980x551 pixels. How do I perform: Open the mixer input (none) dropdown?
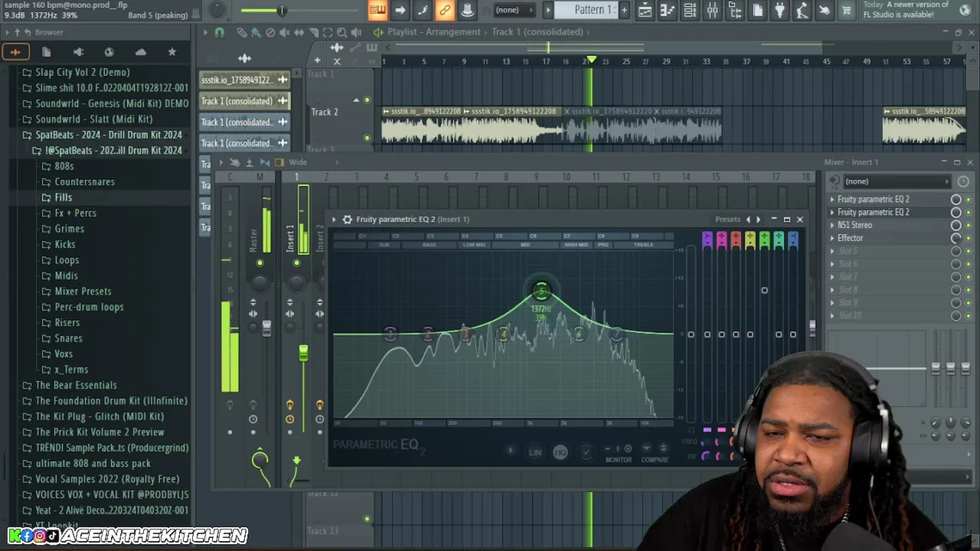click(897, 181)
